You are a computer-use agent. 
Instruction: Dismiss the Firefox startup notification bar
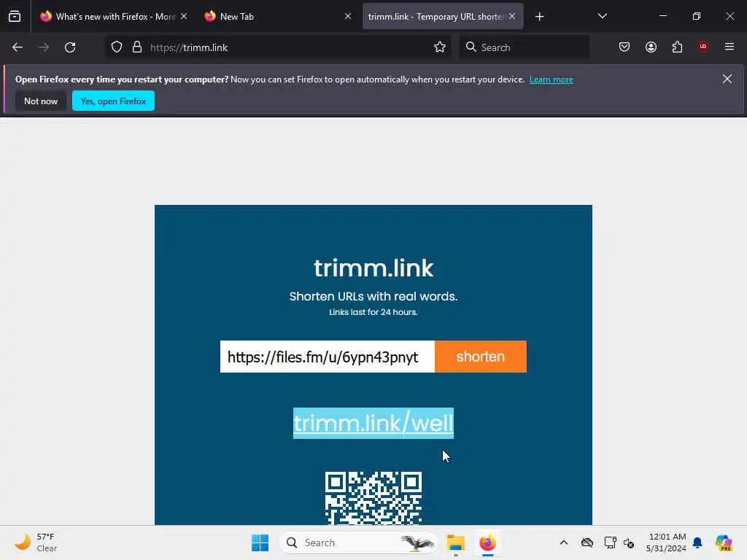pyautogui.click(x=727, y=79)
